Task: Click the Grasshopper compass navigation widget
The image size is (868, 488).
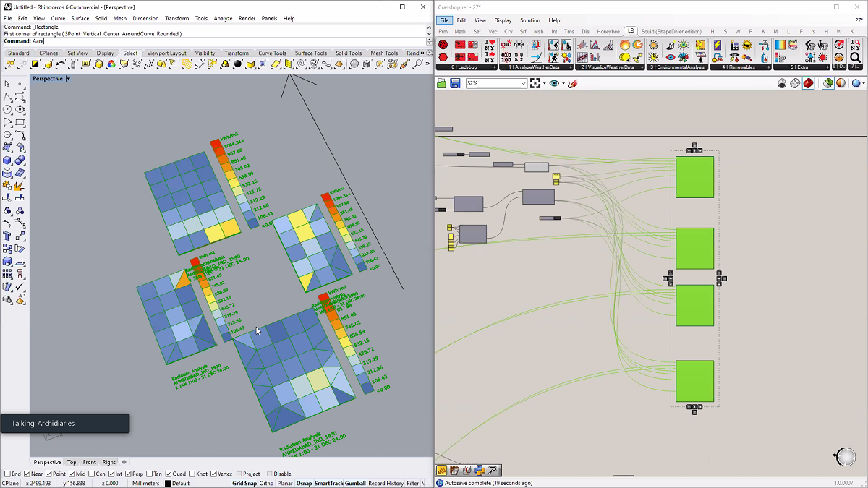Action: (x=844, y=456)
